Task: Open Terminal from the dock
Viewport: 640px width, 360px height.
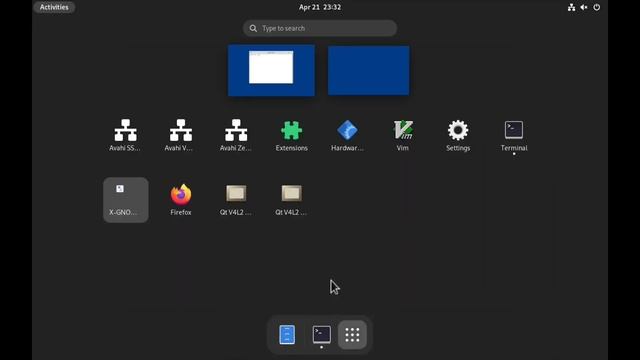Action: point(322,335)
